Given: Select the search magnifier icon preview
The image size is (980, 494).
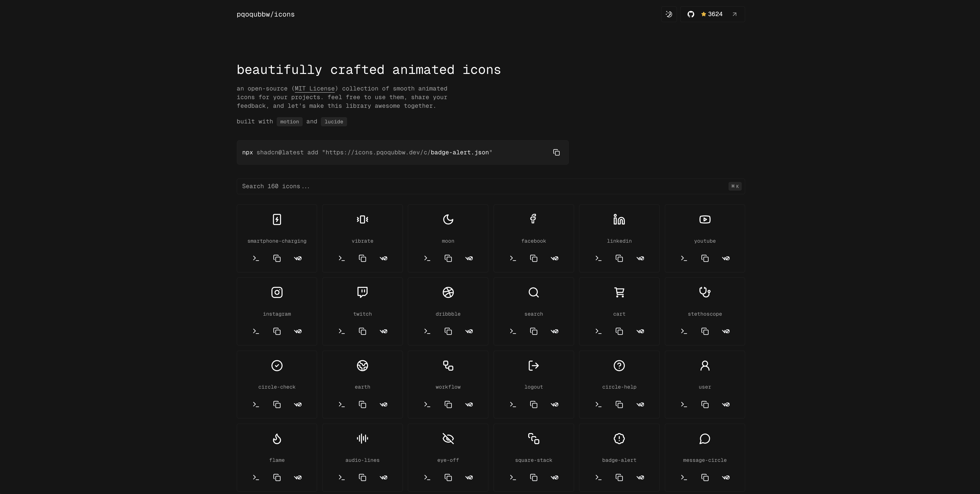Looking at the screenshot, I should [x=534, y=292].
